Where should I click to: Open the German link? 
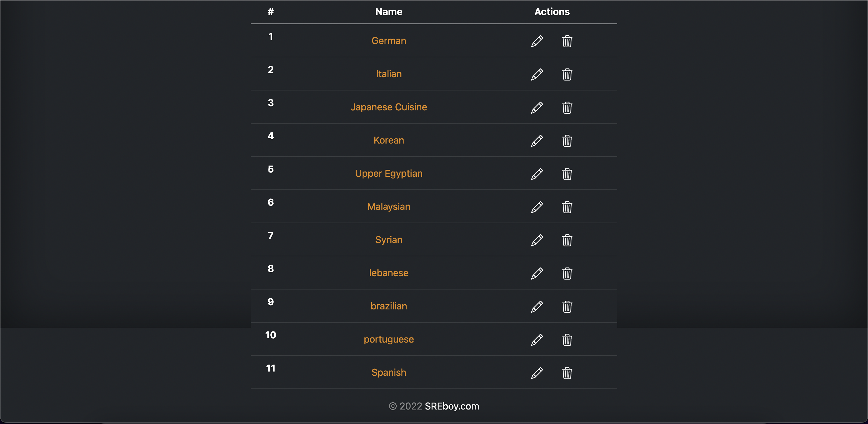click(388, 41)
